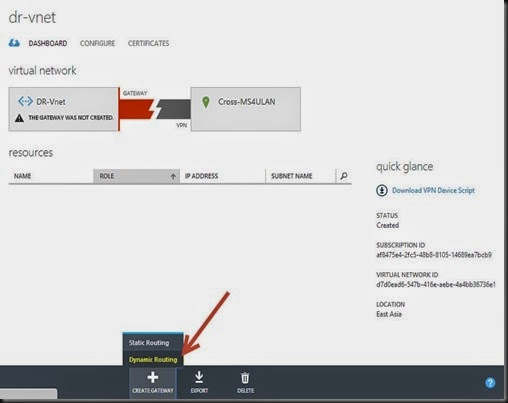Click the download circle icon
The width and height of the screenshot is (508, 403).
(382, 190)
